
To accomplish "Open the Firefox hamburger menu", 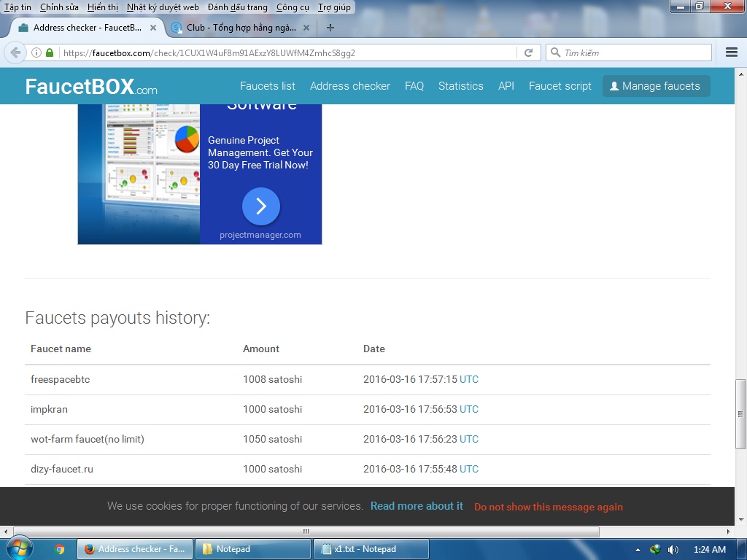I will tap(732, 52).
